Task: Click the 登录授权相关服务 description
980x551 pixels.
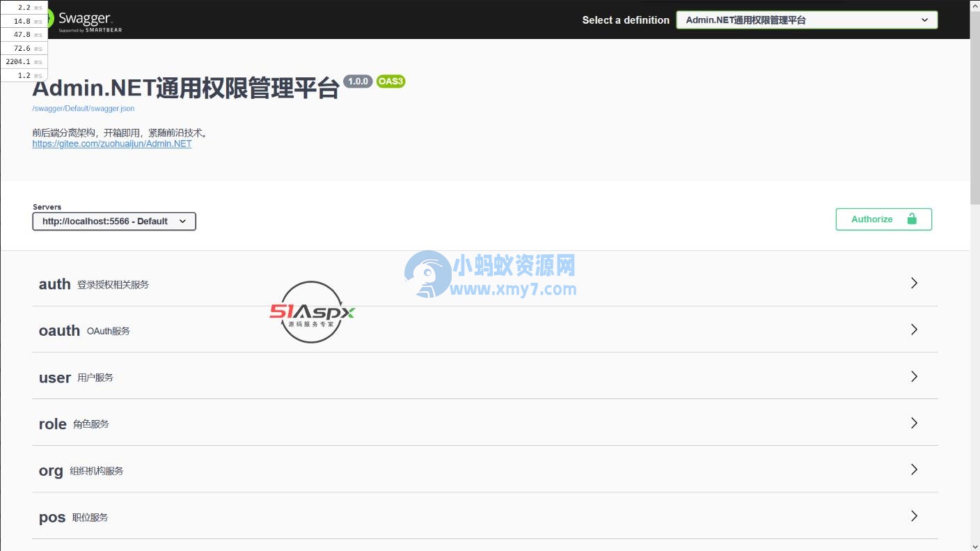Action: (x=113, y=285)
